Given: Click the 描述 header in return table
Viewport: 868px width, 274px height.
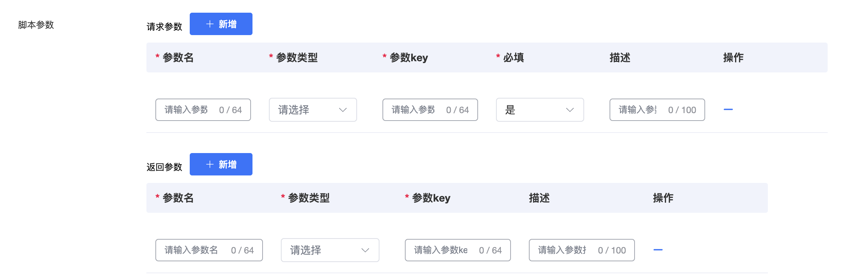Looking at the screenshot, I should point(539,198).
